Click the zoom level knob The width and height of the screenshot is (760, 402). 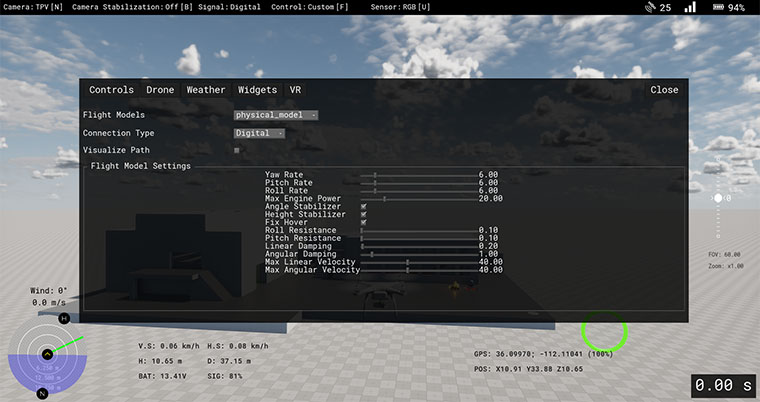717,199
